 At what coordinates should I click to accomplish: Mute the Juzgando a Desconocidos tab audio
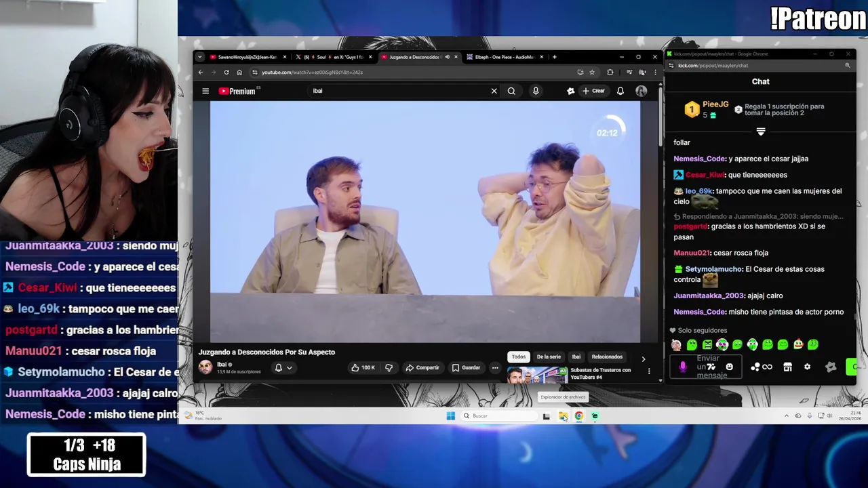(x=447, y=57)
